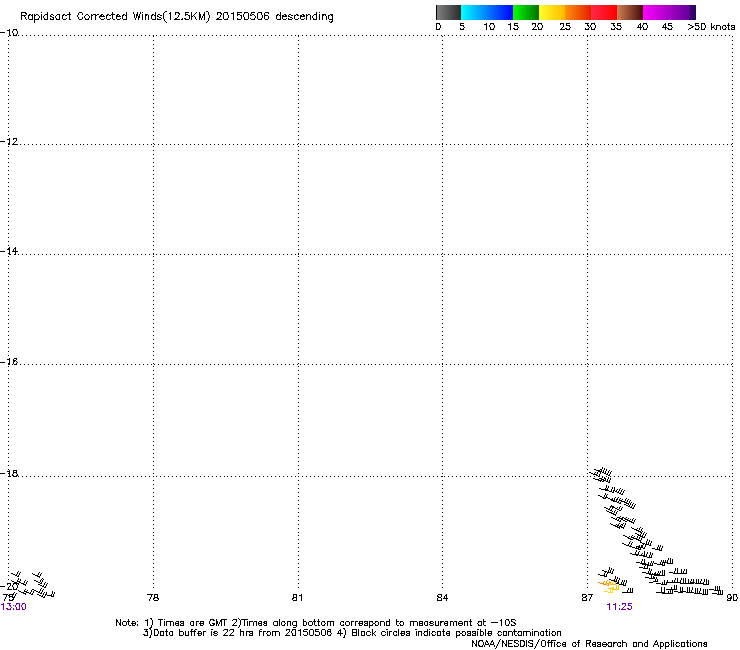The image size is (740, 650).
Task: Click the 'Times are GMT' note line
Action: coord(316,623)
